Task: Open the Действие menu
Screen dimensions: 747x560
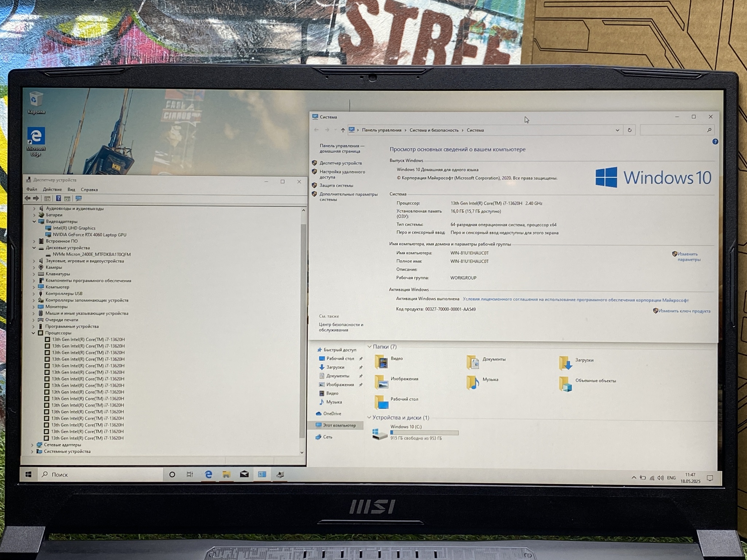Action: pos(52,189)
